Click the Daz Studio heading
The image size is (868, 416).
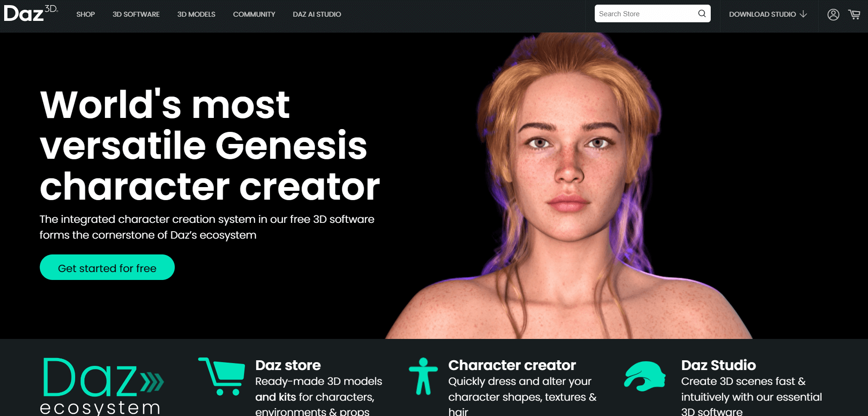719,365
